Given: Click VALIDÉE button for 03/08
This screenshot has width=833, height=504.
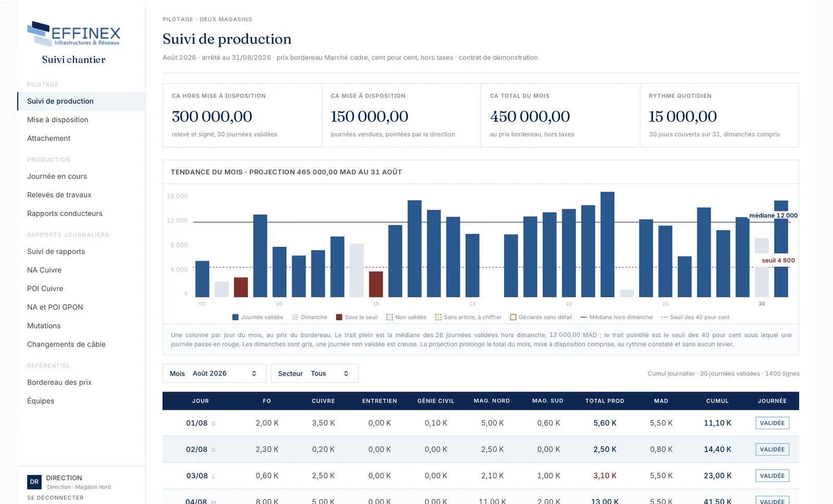Looking at the screenshot, I should (772, 476).
